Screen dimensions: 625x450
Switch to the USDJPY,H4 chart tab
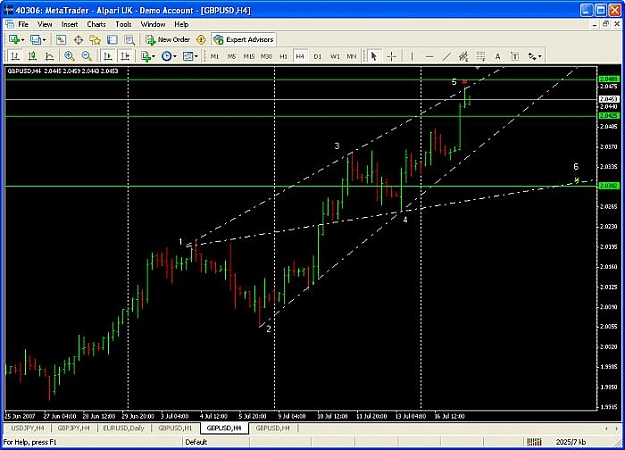tap(28, 428)
